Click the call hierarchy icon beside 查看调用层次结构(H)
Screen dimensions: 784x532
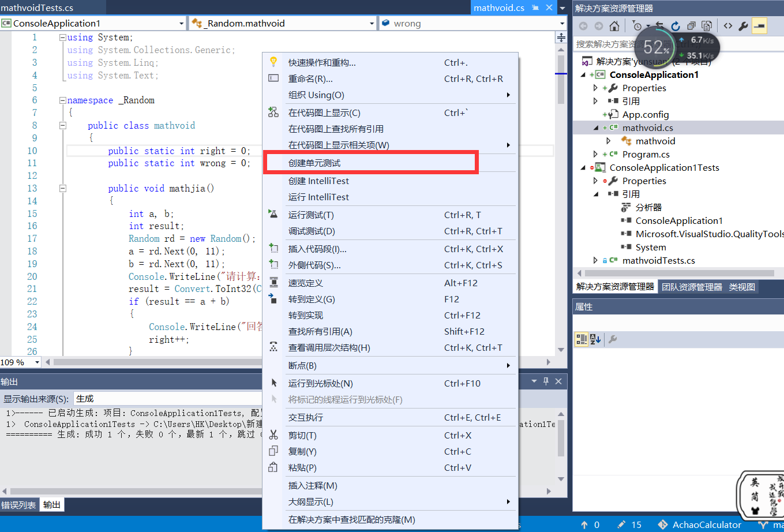pyautogui.click(x=274, y=347)
